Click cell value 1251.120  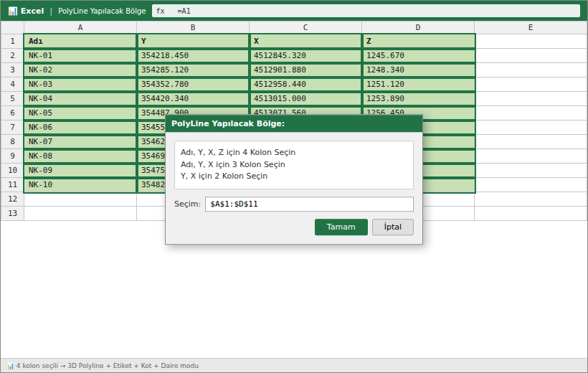tap(419, 84)
